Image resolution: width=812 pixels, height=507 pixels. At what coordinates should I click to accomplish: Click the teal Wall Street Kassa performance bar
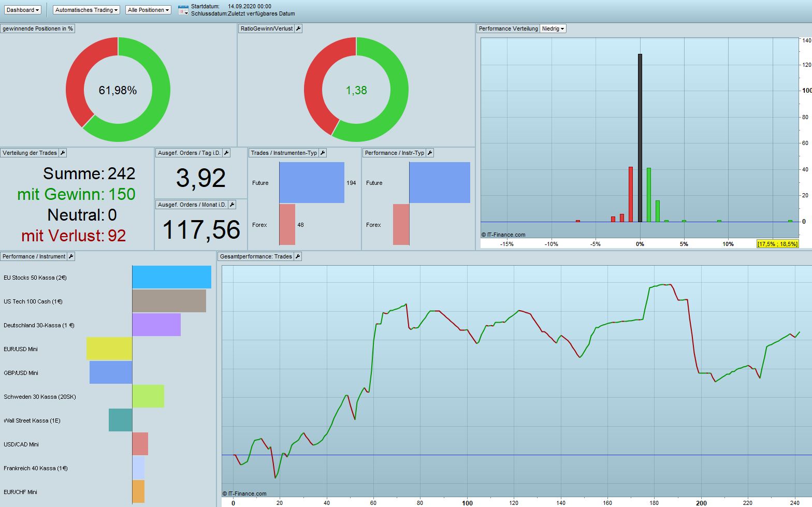pos(121,420)
